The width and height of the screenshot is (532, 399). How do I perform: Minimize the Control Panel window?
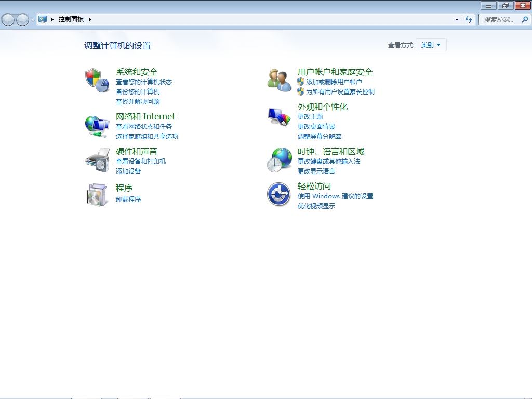(488, 5)
